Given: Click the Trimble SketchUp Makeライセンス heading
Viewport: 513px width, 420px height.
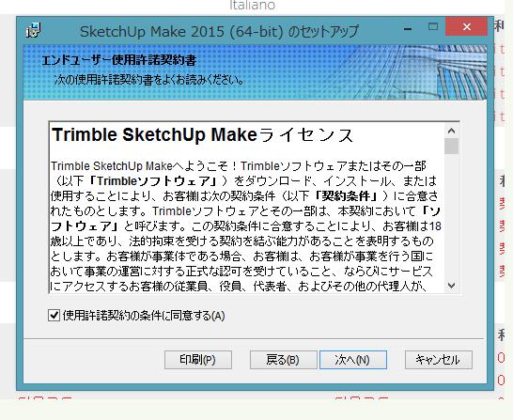Looking at the screenshot, I should coord(202,134).
